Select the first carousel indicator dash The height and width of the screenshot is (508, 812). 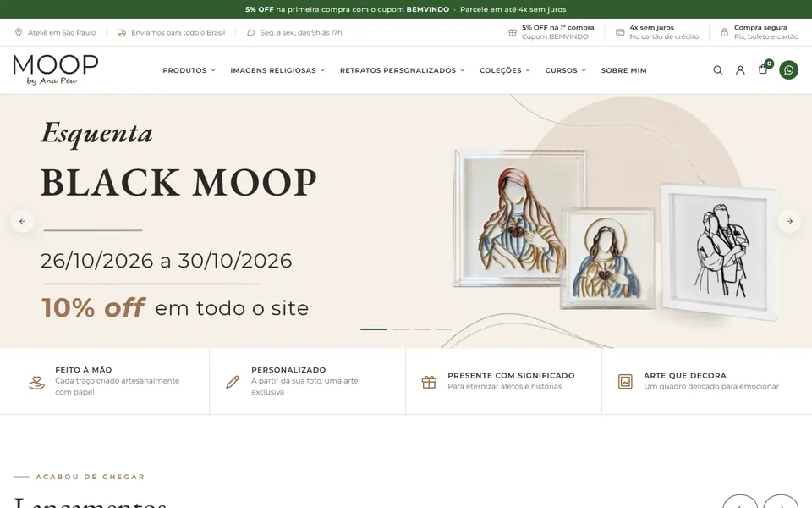pyautogui.click(x=374, y=329)
